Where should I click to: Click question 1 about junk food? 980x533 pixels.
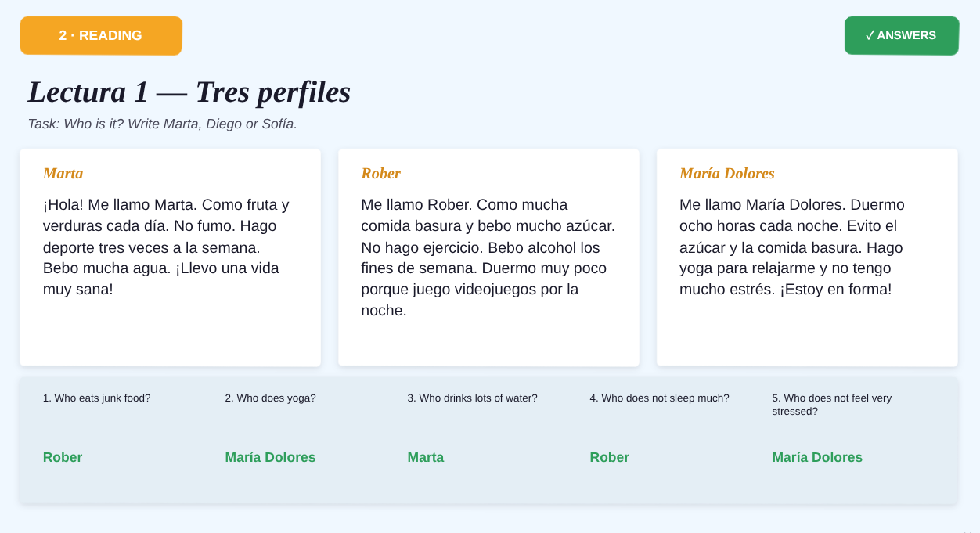97,398
